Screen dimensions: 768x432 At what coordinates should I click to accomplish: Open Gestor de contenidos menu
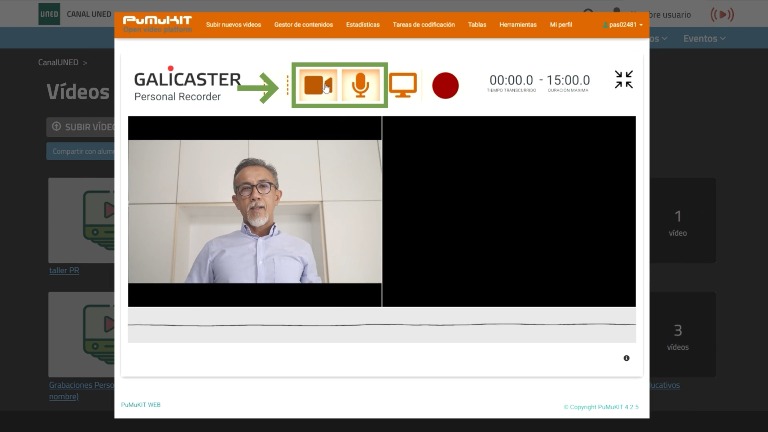[x=303, y=24]
